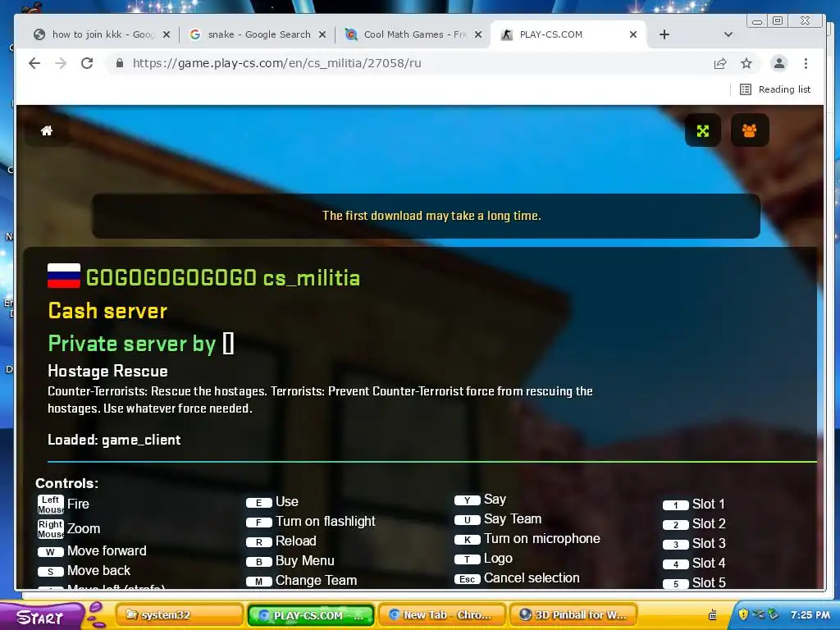The width and height of the screenshot is (840, 630).
Task: Close the snake - Google Search tab
Action: (322, 34)
